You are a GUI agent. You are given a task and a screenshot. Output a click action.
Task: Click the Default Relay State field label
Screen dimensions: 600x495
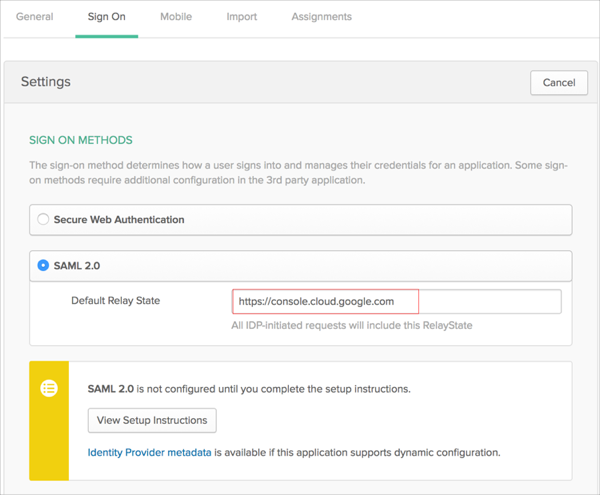[x=115, y=301]
